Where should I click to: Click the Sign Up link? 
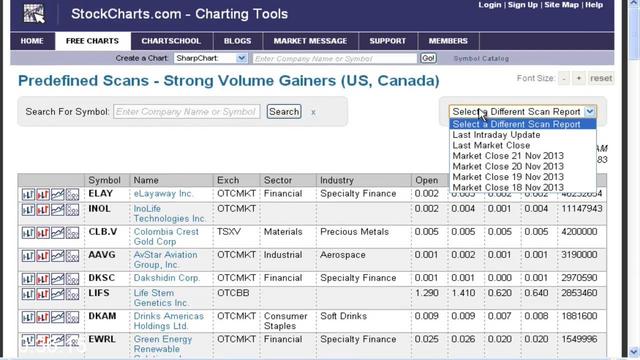point(523,5)
